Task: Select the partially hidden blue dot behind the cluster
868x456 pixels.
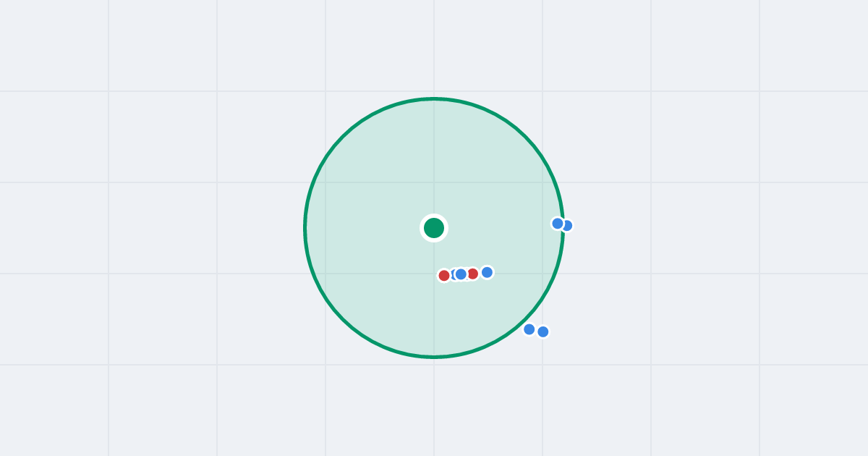Action: click(x=453, y=274)
